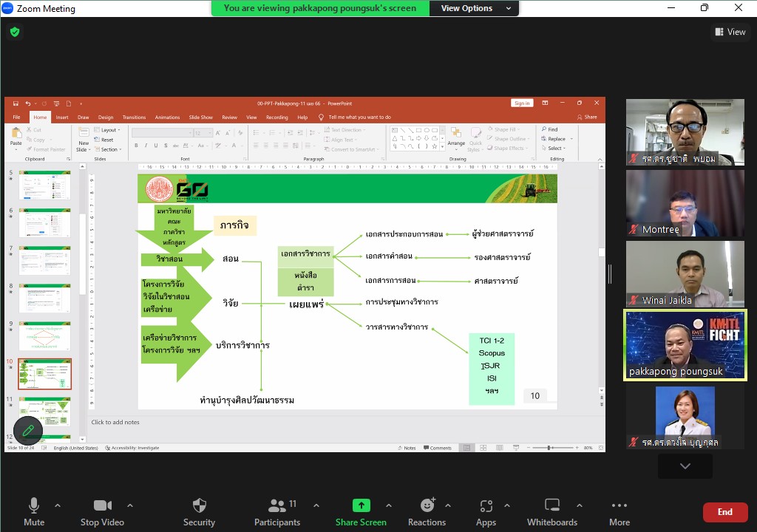757x532 pixels.
Task: Click Sign in button in PowerPoint
Action: pyautogui.click(x=522, y=103)
